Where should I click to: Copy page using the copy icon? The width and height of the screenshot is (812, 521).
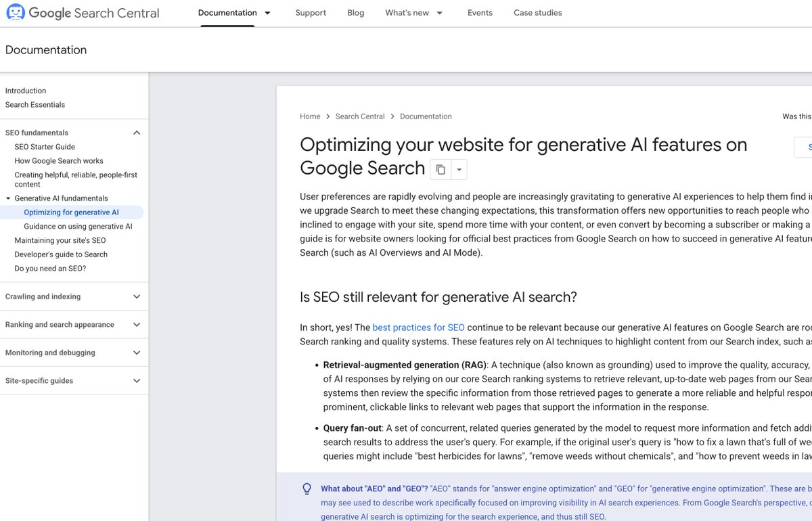click(x=441, y=169)
